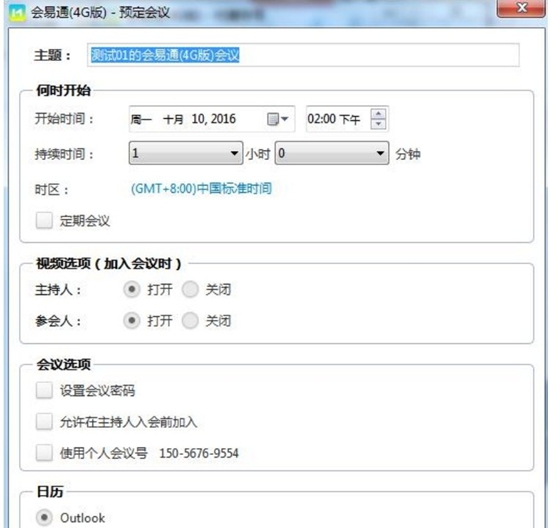Viewport: 550px width, 528px height.
Task: Select 关闭 for 参会人 video
Action: [190, 321]
